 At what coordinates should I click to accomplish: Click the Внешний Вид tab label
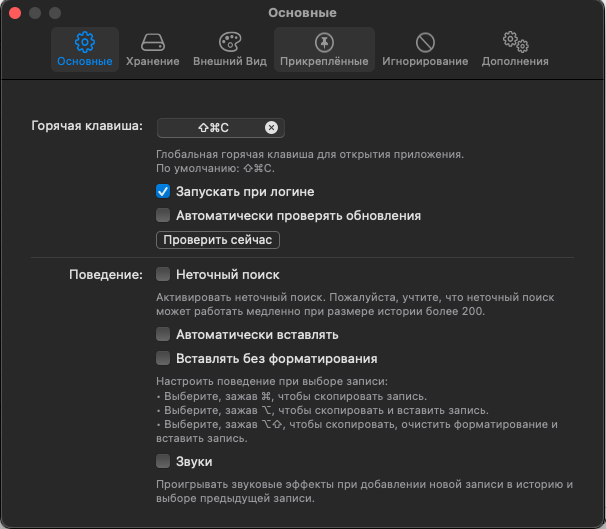click(230, 61)
